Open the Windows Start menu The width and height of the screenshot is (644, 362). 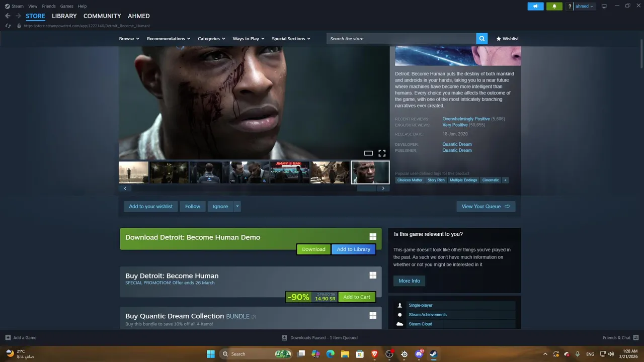211,354
